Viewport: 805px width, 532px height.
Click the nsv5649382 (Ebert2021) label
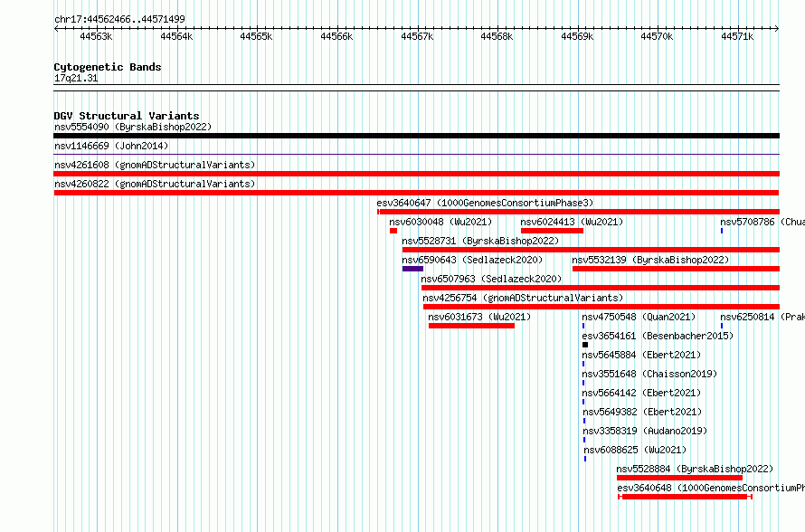[642, 412]
